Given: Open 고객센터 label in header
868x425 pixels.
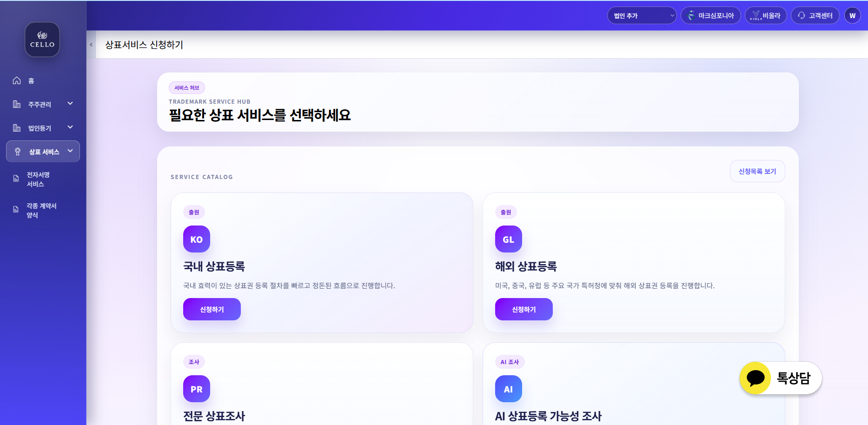Looking at the screenshot, I should pyautogui.click(x=821, y=15).
